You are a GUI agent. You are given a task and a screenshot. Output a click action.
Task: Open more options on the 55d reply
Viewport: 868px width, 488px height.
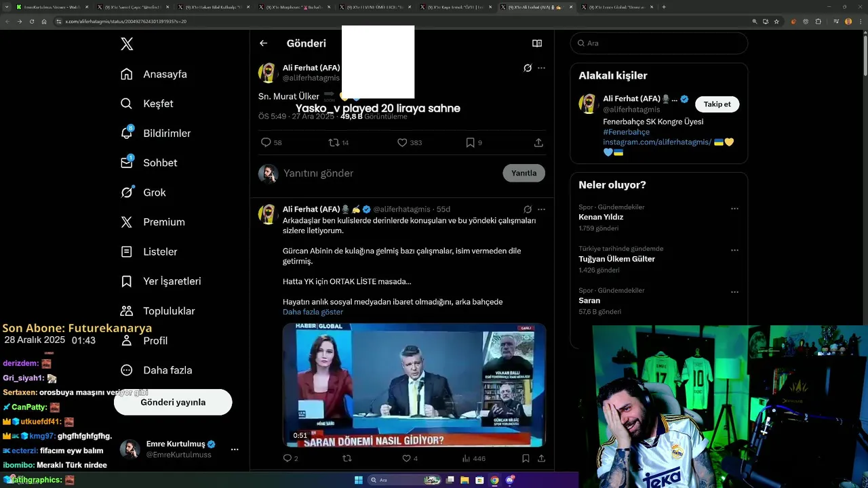click(x=541, y=209)
